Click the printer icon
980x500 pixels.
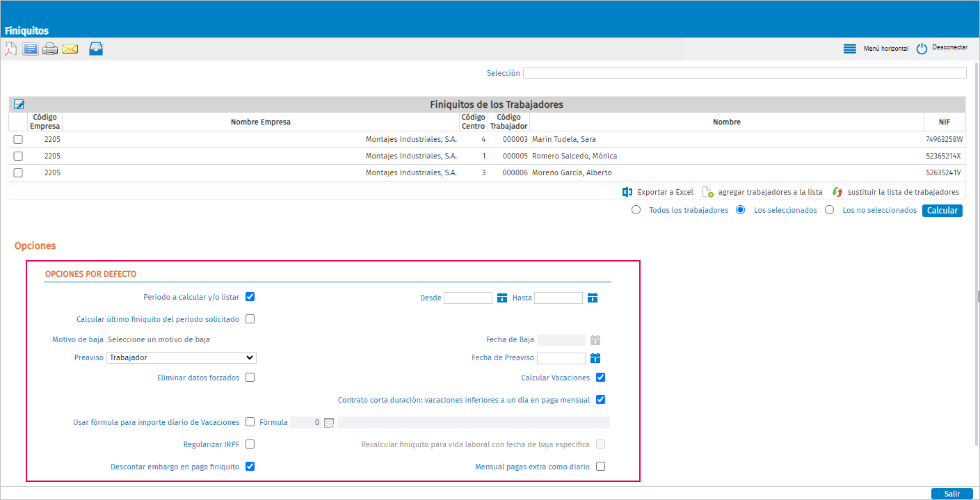click(49, 49)
